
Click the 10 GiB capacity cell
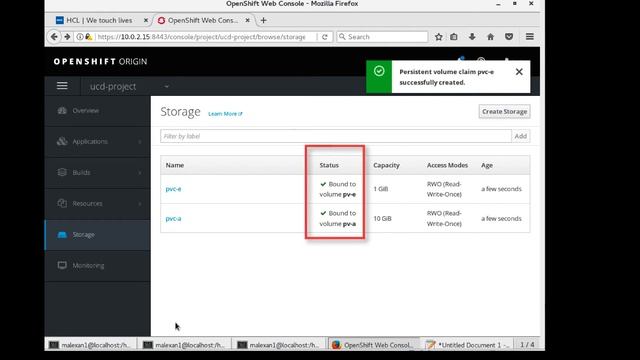382,218
